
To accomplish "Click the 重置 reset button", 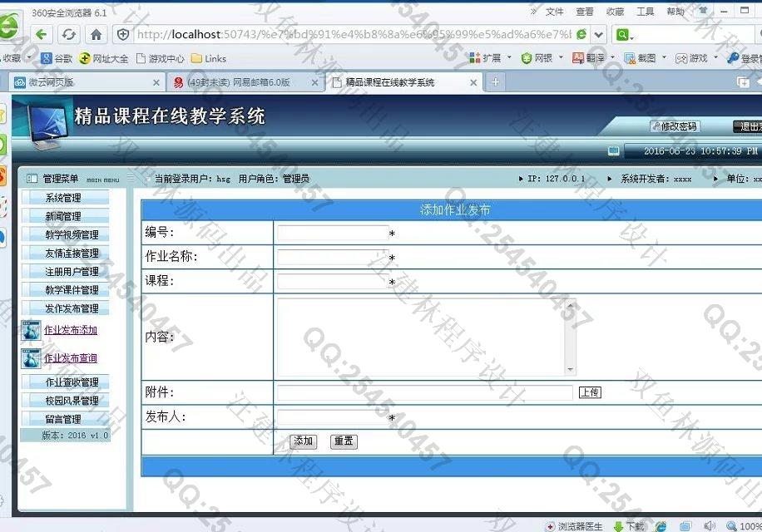I will (x=344, y=441).
